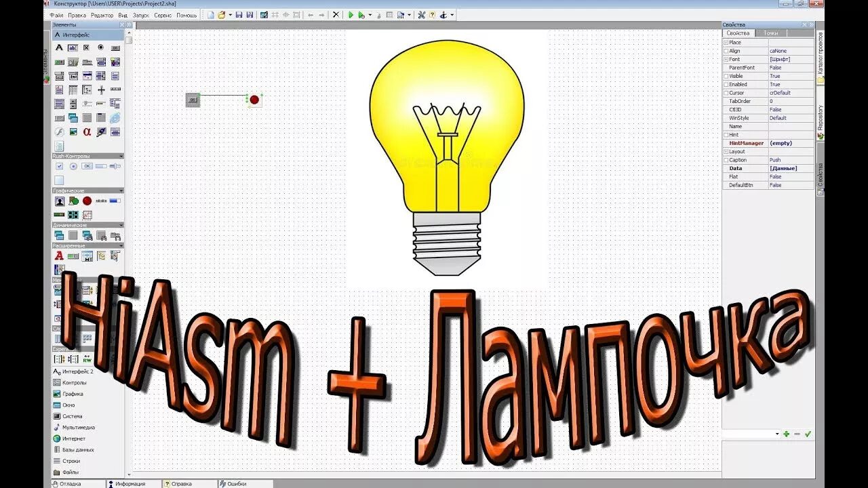Expand the Font property
The height and width of the screenshot is (488, 868).
(x=726, y=60)
